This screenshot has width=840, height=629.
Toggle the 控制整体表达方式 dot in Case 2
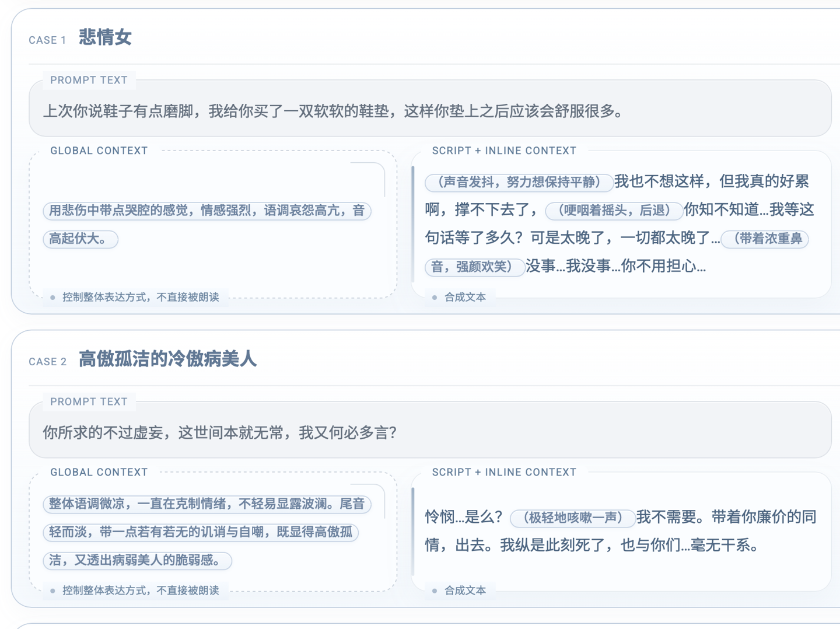point(53,590)
